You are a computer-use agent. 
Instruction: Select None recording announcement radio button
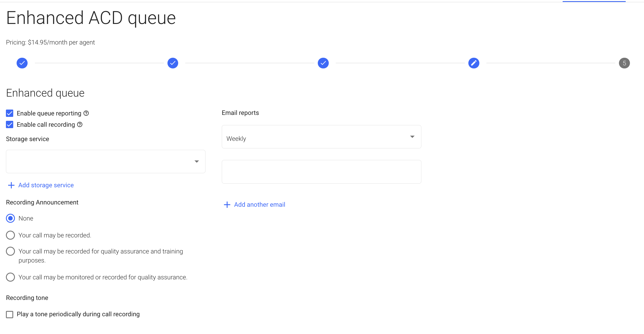[10, 218]
